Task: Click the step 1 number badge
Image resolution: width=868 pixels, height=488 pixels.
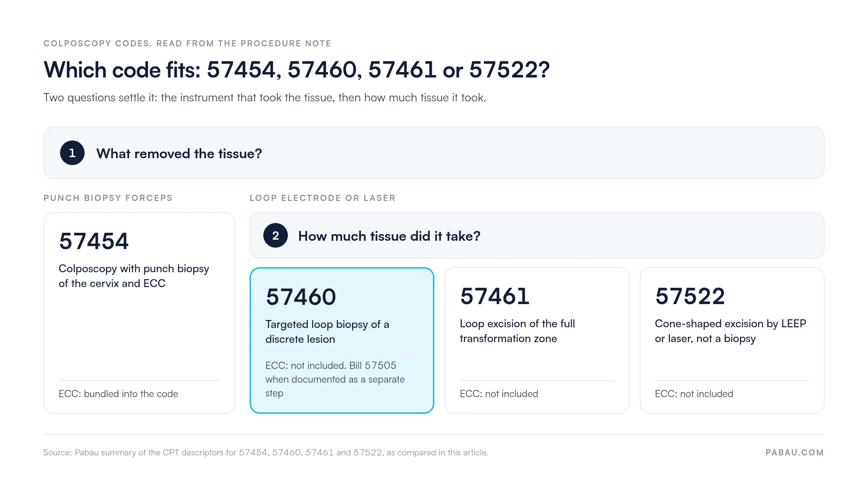Action: [x=72, y=153]
